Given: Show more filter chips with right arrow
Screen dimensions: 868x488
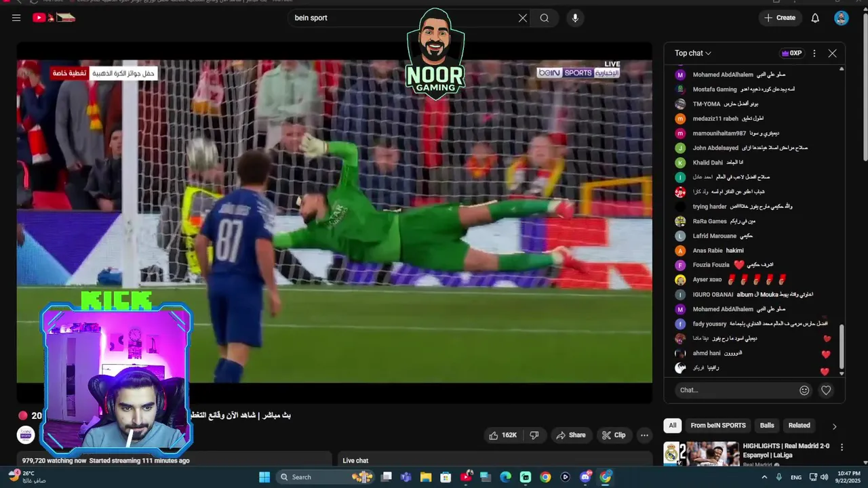Looking at the screenshot, I should coord(834,426).
